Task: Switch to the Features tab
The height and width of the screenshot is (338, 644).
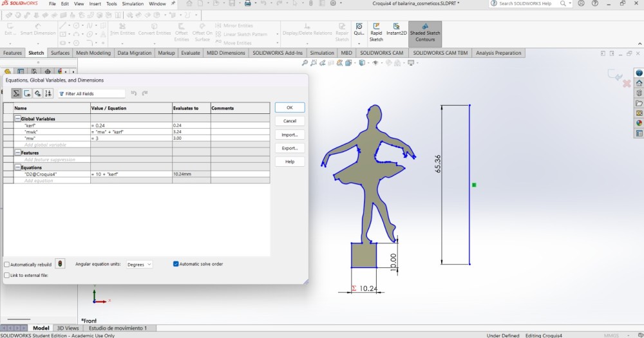Action: 12,53
